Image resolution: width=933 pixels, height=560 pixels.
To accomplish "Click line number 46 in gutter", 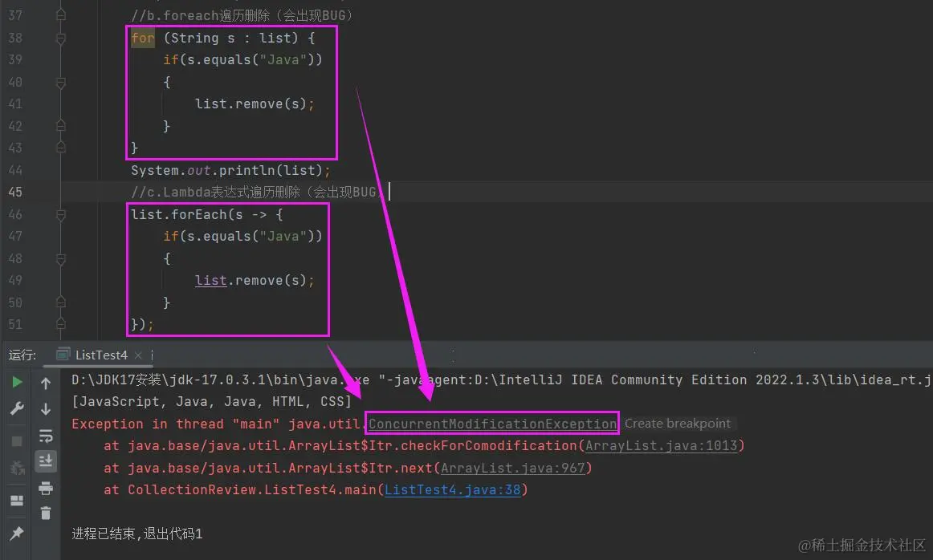I will pyautogui.click(x=15, y=214).
